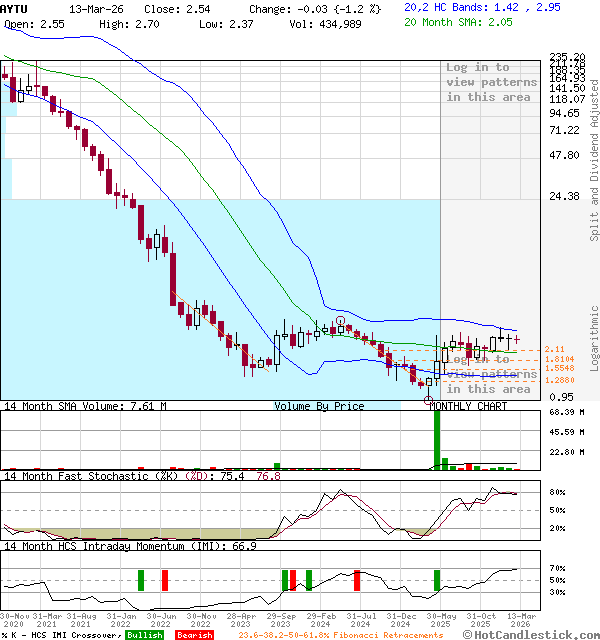The image size is (600, 640).
Task: Click the red circle marker at chart low
Action: coord(430,401)
